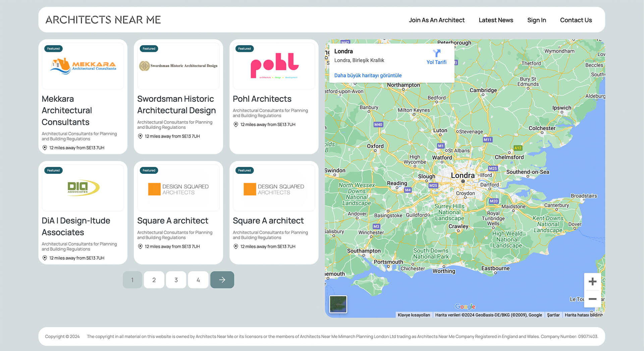Screen dimensions: 644x351
Task: Zoom in on the map
Action: pos(592,282)
